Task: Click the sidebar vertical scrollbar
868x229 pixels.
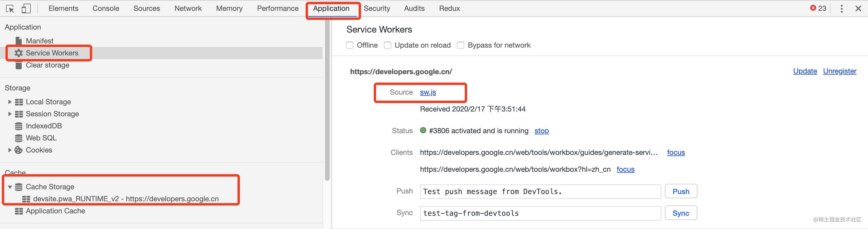Action: [327, 99]
